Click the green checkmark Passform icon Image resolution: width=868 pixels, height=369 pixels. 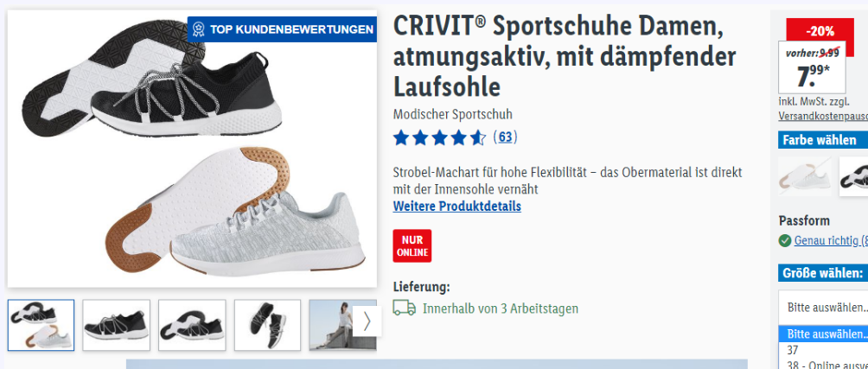[x=784, y=240]
